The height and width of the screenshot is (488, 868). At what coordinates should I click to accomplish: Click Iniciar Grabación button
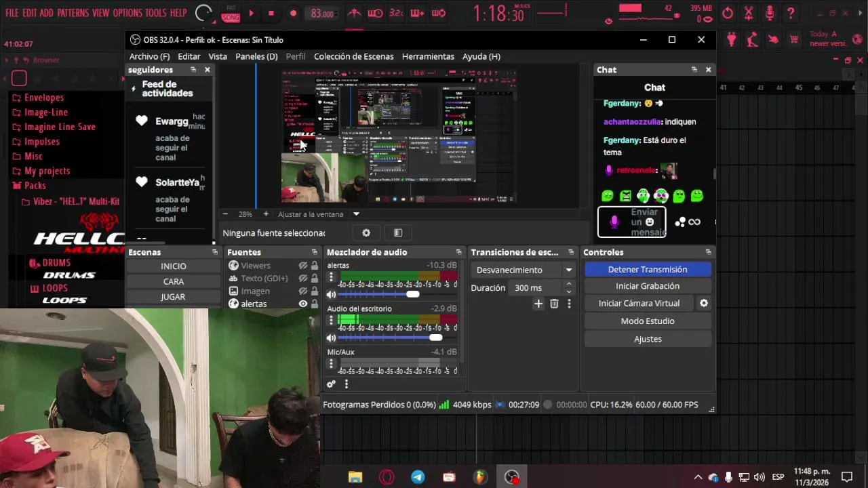pos(648,286)
